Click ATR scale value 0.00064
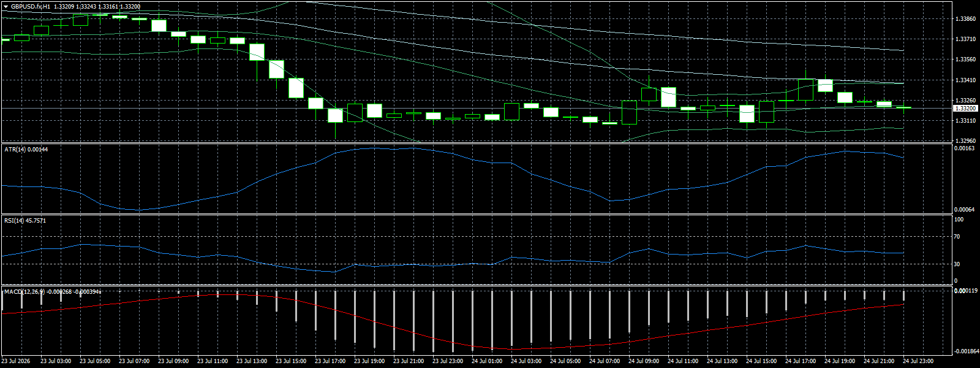Screen dimensions: 980x368 (965, 210)
